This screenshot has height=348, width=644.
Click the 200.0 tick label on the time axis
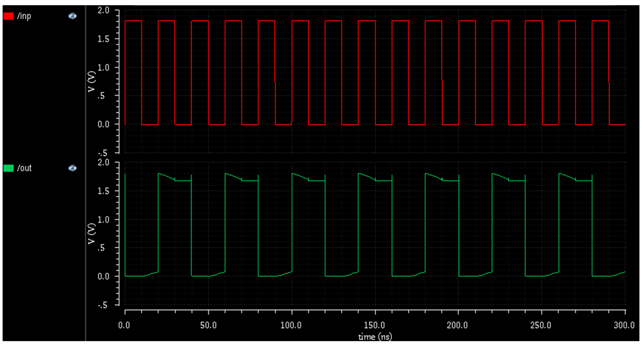click(457, 325)
